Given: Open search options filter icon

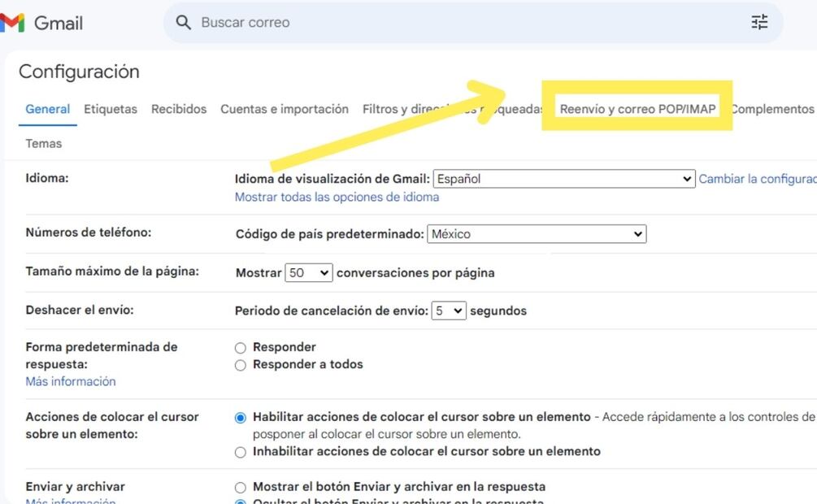Looking at the screenshot, I should tap(759, 23).
